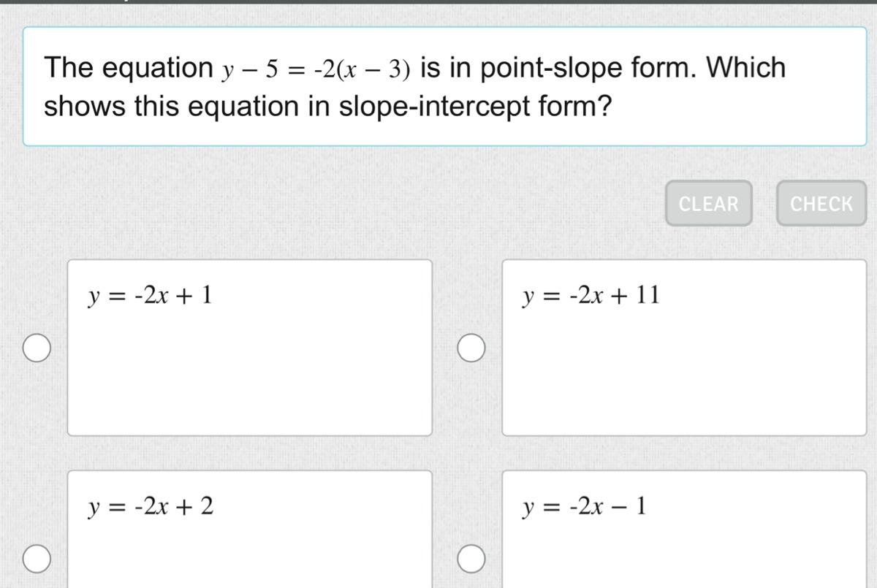Select the radio button for y = -2x + 1

pyautogui.click(x=36, y=348)
